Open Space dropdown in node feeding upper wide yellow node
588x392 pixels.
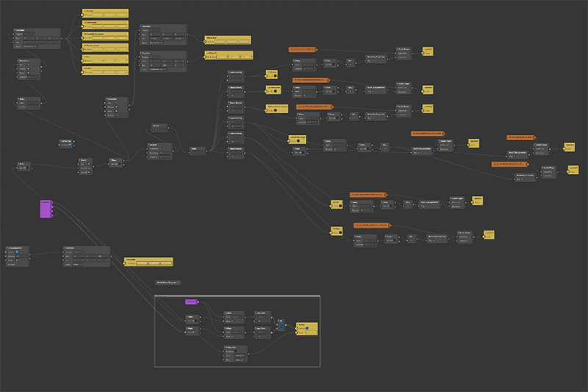156,43
